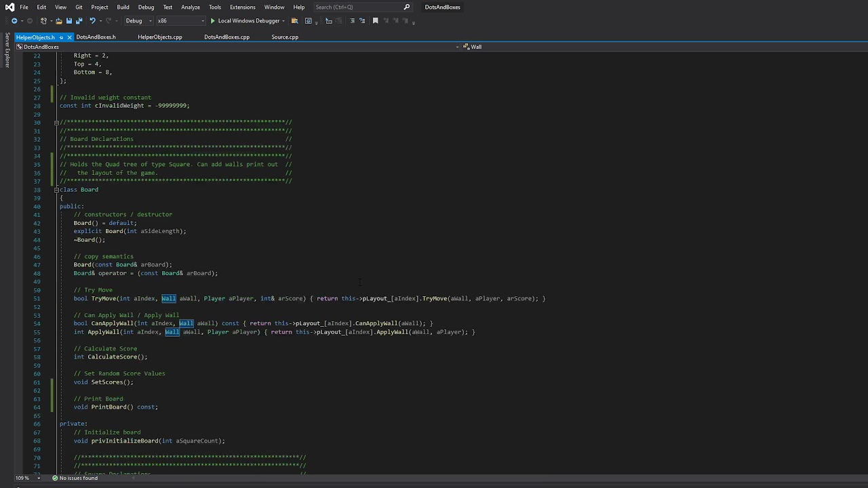Switch to the HelperObjects.cpp tab

pyautogui.click(x=160, y=37)
